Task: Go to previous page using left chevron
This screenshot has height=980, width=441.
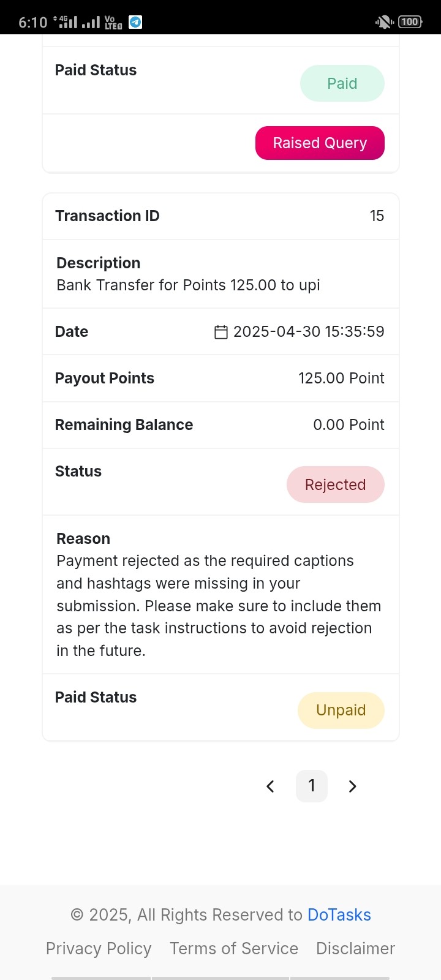Action: click(270, 786)
